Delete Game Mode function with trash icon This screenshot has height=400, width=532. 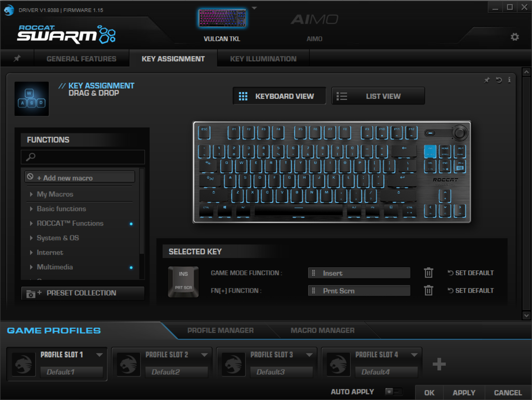[428, 273]
